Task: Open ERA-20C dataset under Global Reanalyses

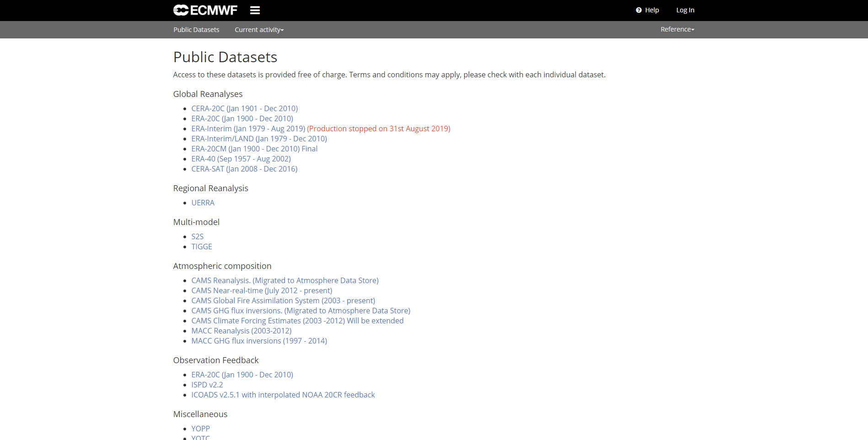Action: coord(242,118)
